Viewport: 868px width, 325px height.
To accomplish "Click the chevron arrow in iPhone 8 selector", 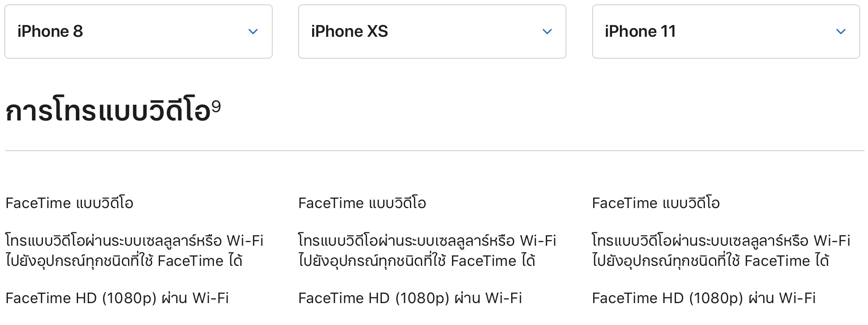I will coord(253,32).
